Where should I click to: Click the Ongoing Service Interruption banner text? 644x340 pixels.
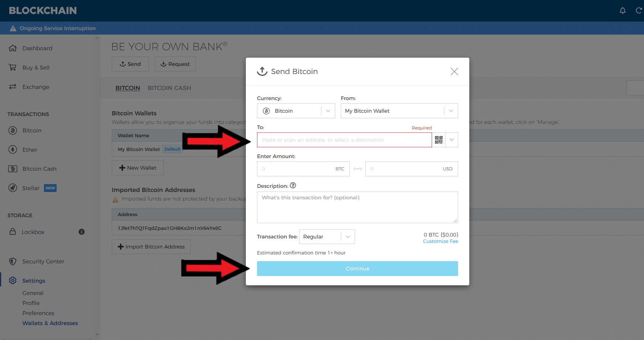pyautogui.click(x=58, y=28)
